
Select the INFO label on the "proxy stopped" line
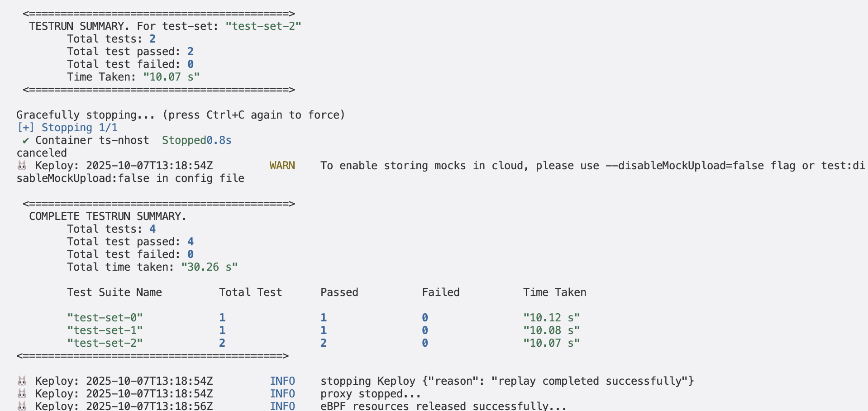click(282, 394)
